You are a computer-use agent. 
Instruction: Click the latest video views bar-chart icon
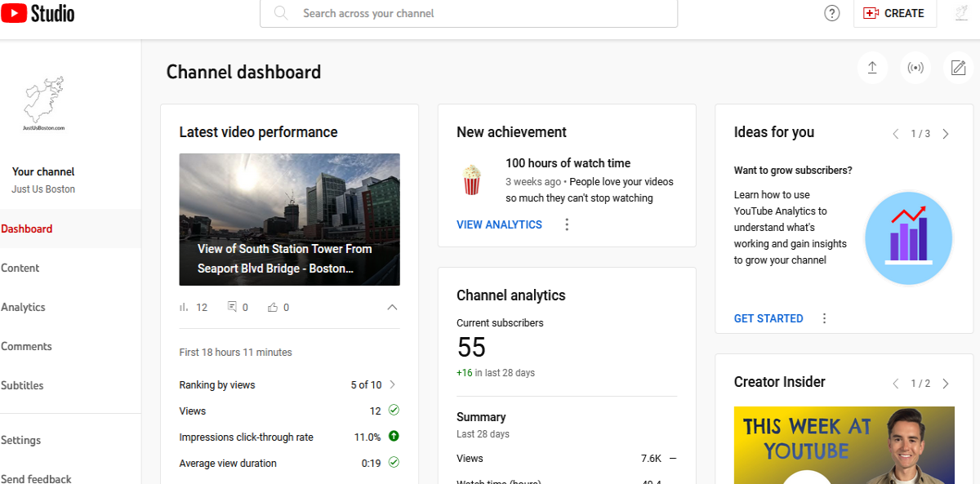(184, 308)
